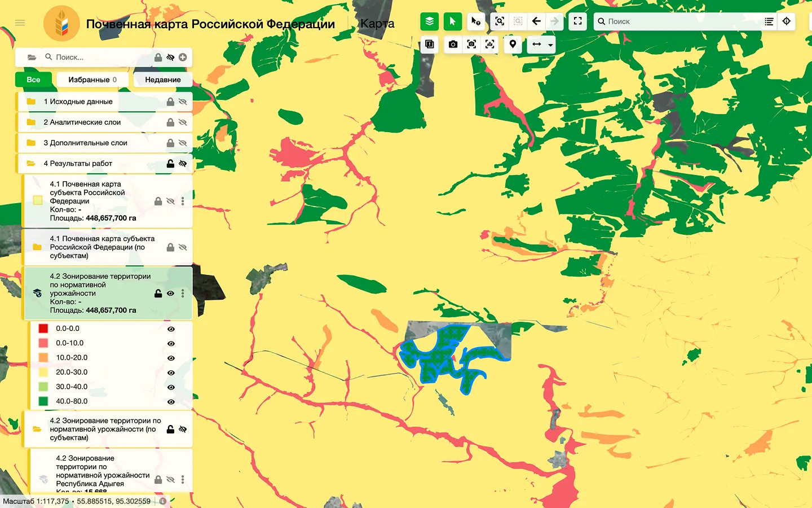Viewport: 812px width, 508px height.
Task: Activate the identify pointer tool
Action: 476,21
